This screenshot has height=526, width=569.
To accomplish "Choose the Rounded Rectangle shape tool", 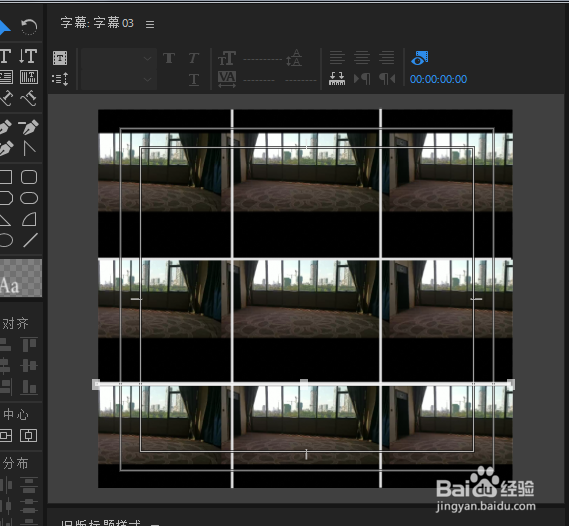I will 29,177.
